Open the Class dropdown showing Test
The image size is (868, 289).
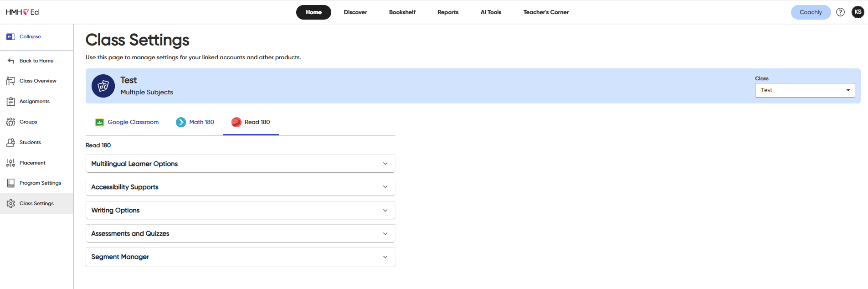coord(805,90)
